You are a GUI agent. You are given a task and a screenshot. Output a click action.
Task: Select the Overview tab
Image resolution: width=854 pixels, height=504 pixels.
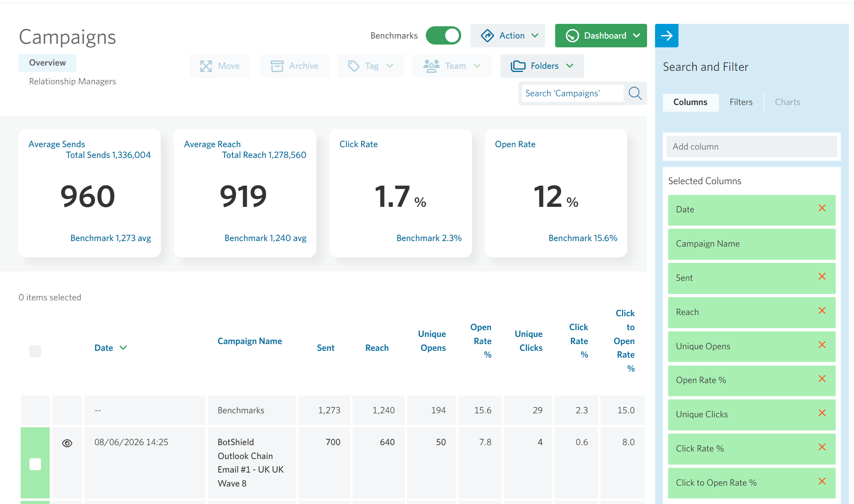[47, 63]
